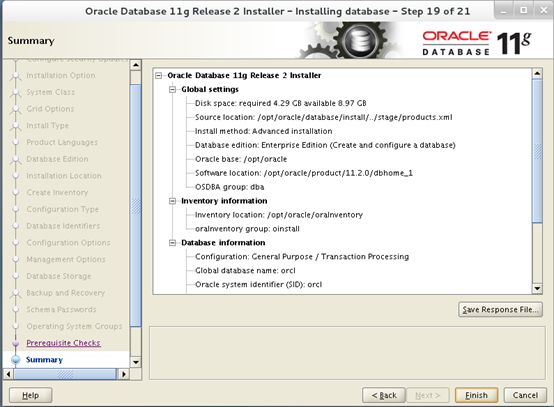Click the Summary step bullet icon

pyautogui.click(x=16, y=360)
